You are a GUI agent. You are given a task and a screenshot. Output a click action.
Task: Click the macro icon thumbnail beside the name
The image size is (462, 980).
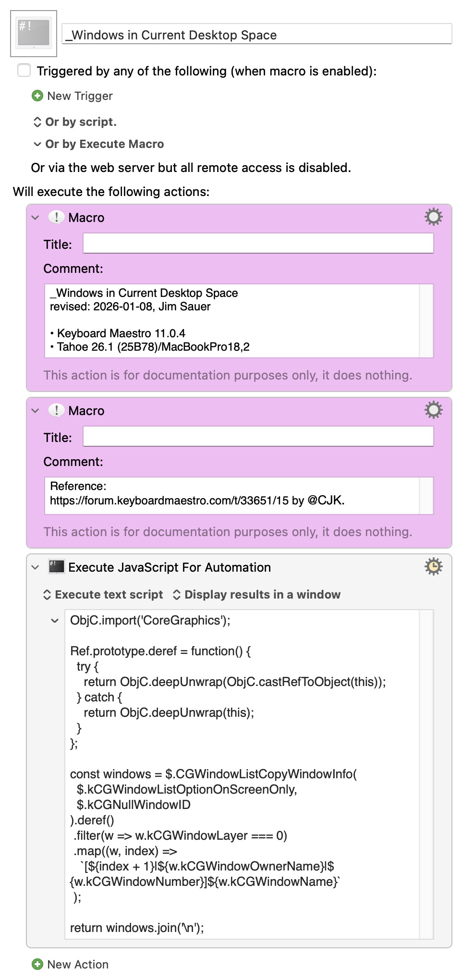point(34,33)
